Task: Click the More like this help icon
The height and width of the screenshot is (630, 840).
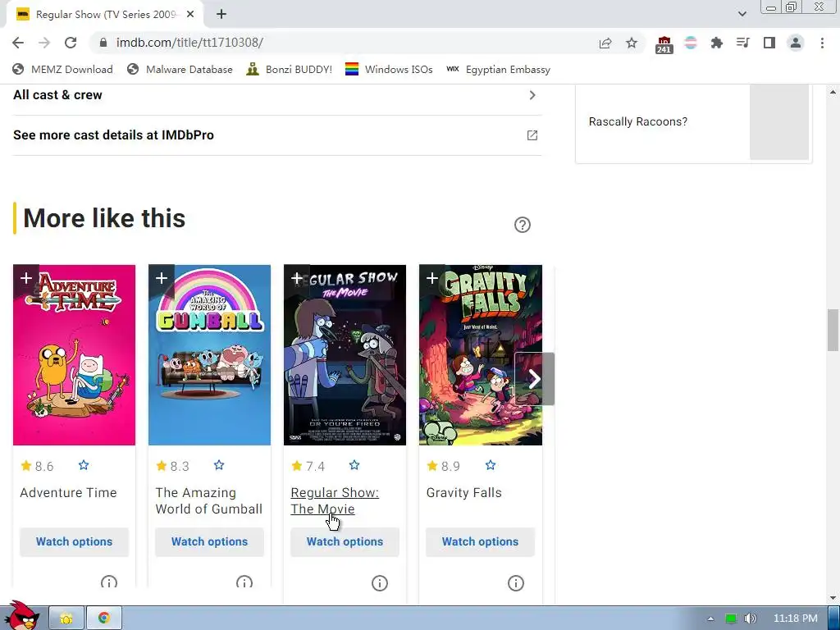Action: click(523, 225)
